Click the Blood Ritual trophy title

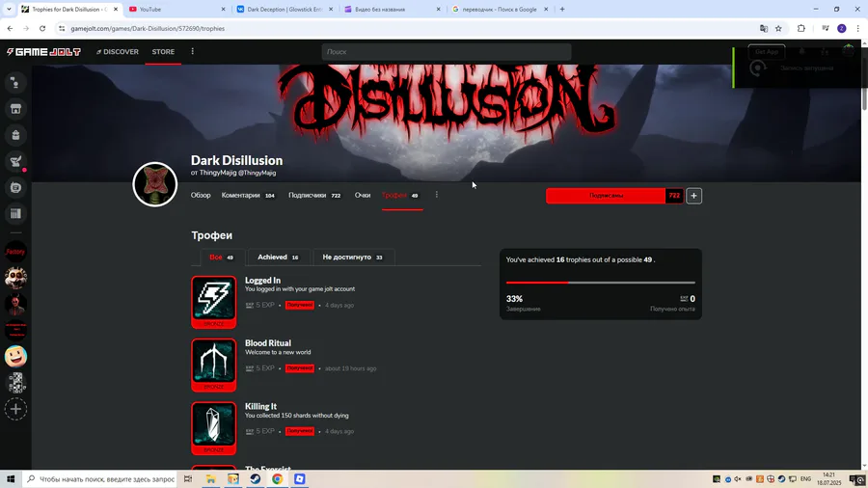click(x=268, y=343)
